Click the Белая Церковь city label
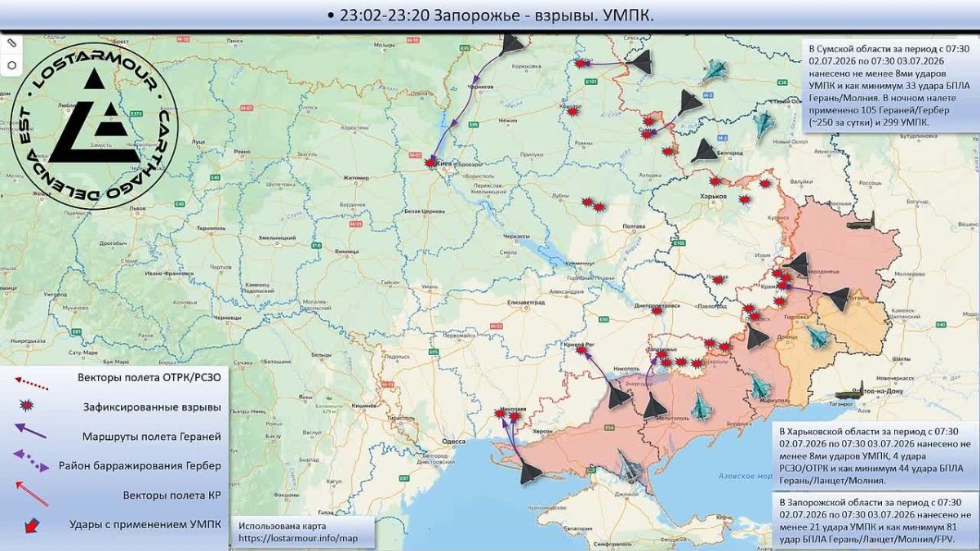Image resolution: width=980 pixels, height=551 pixels. pos(423,211)
